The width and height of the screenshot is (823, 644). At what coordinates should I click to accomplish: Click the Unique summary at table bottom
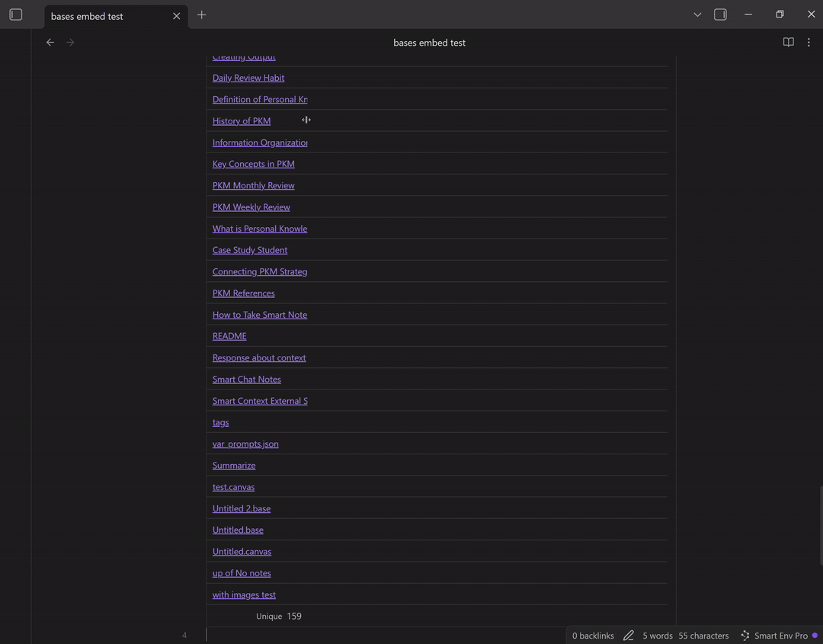point(279,617)
